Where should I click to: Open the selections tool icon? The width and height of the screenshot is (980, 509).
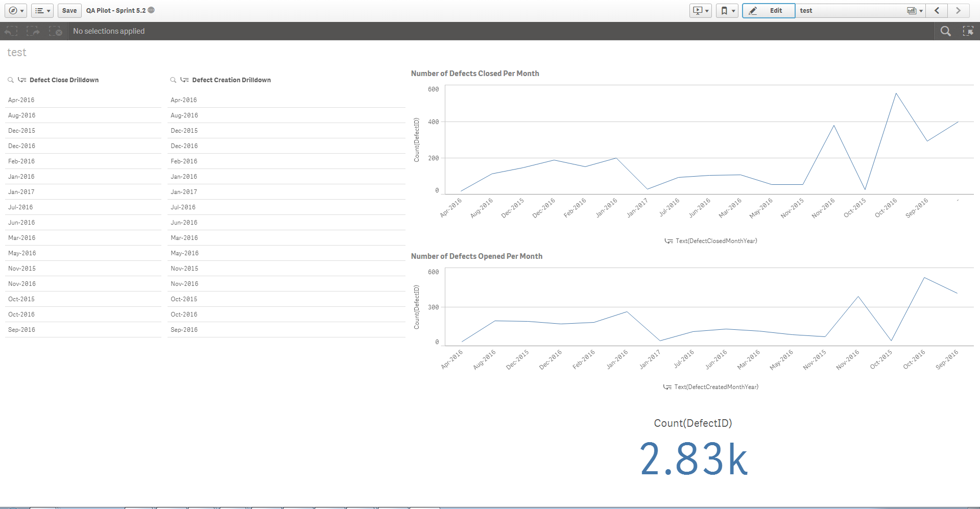pos(968,31)
